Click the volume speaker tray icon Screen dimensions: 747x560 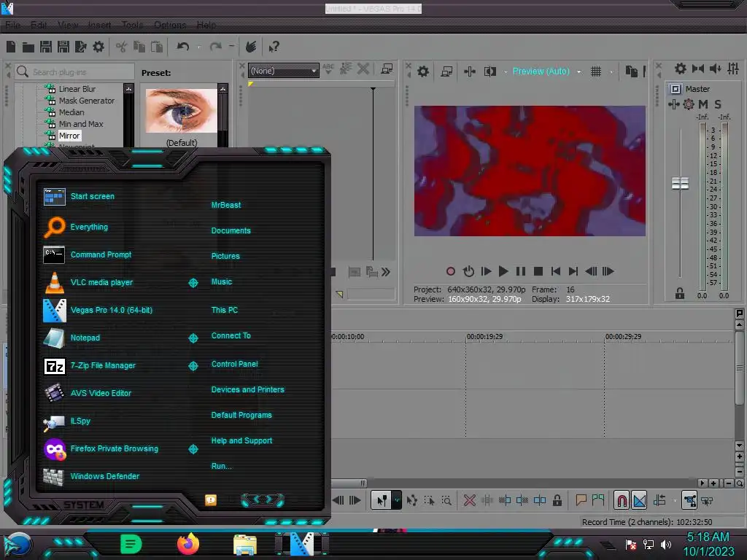point(666,544)
